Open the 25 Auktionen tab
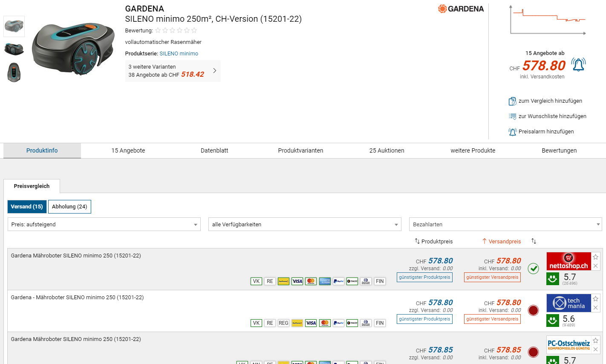The height and width of the screenshot is (364, 606). (387, 150)
